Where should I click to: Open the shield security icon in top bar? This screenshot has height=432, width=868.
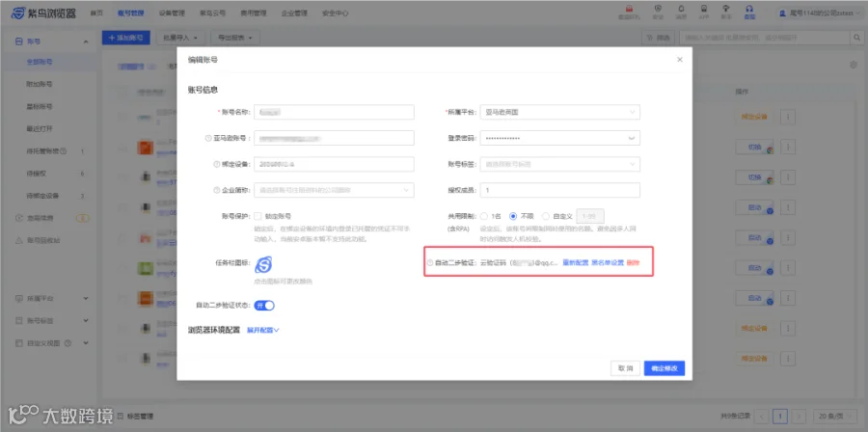[658, 9]
